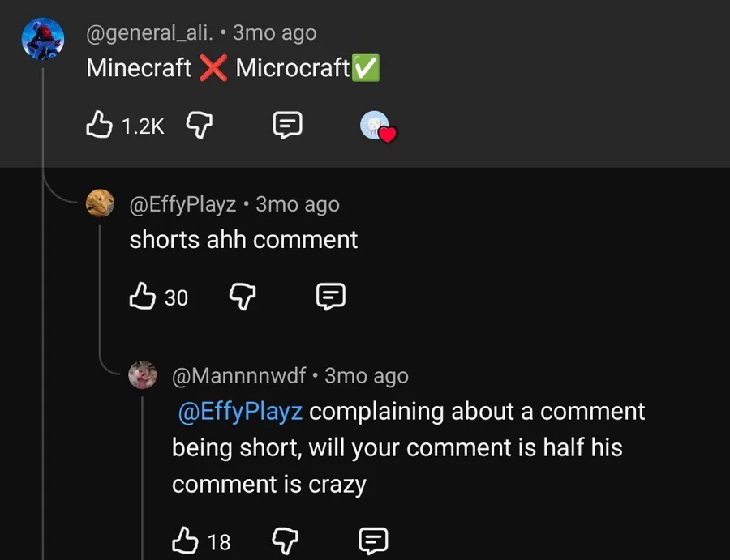Click the blue @EffyPlayz mention link
The width and height of the screenshot is (730, 560).
pyautogui.click(x=240, y=412)
